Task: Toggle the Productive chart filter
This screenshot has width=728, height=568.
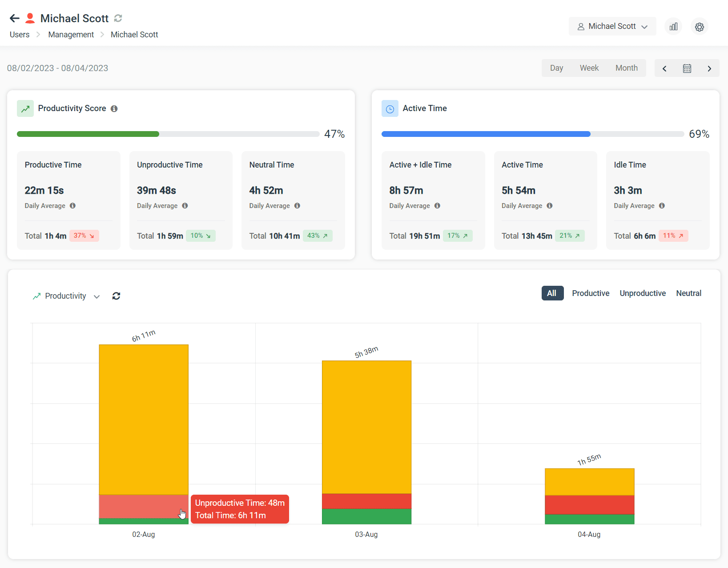Action: [x=591, y=293]
